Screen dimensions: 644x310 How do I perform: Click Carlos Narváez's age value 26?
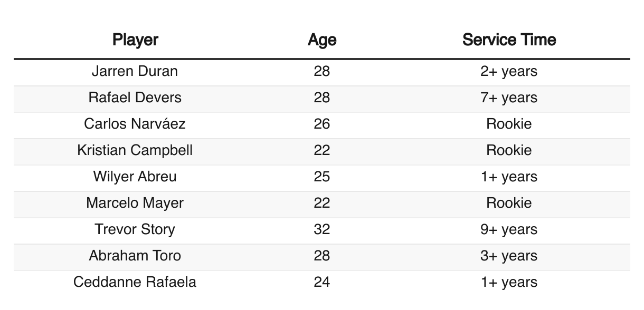click(322, 124)
